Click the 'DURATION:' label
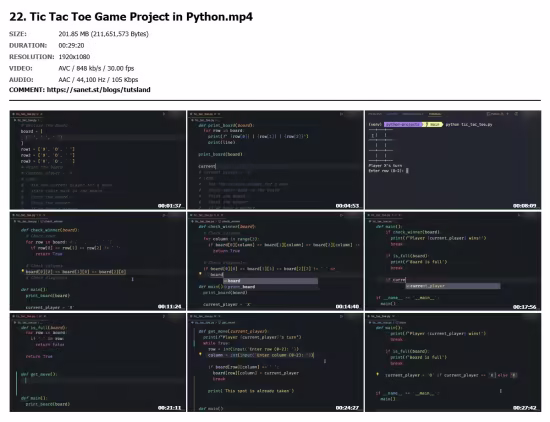 pos(28,46)
